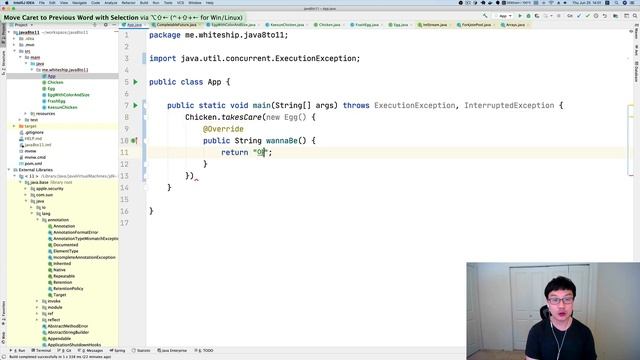640x360 pixels.
Task: Open the Structure tool window stripe
Action: point(3,62)
